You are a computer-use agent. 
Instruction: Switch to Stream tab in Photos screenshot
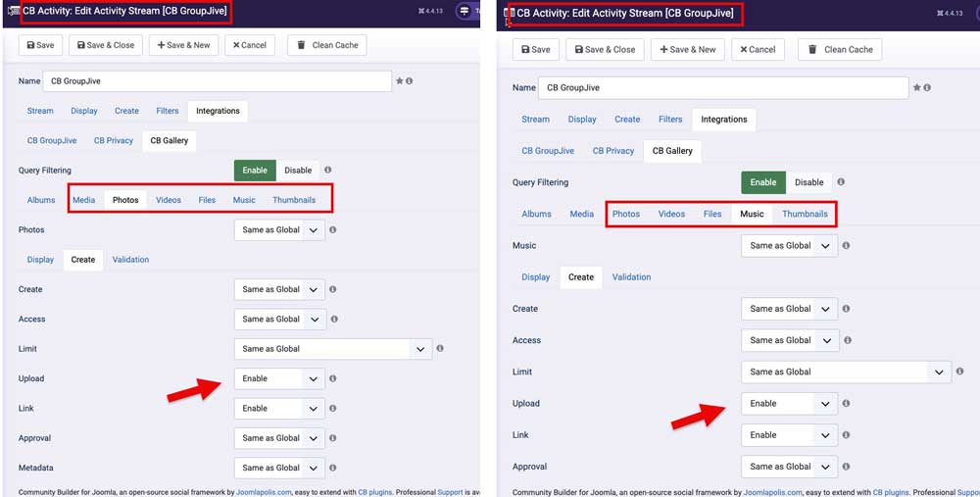click(x=40, y=111)
